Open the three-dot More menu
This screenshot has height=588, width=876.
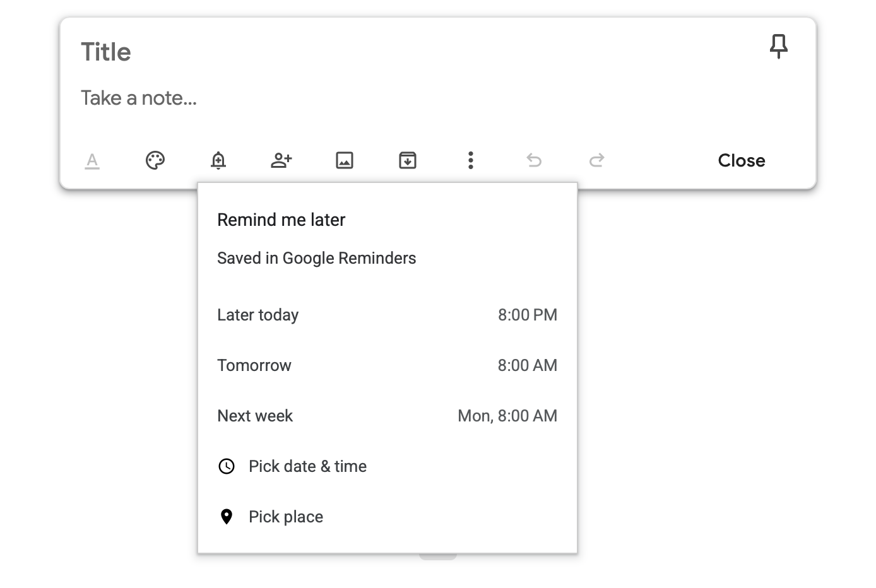click(x=471, y=160)
